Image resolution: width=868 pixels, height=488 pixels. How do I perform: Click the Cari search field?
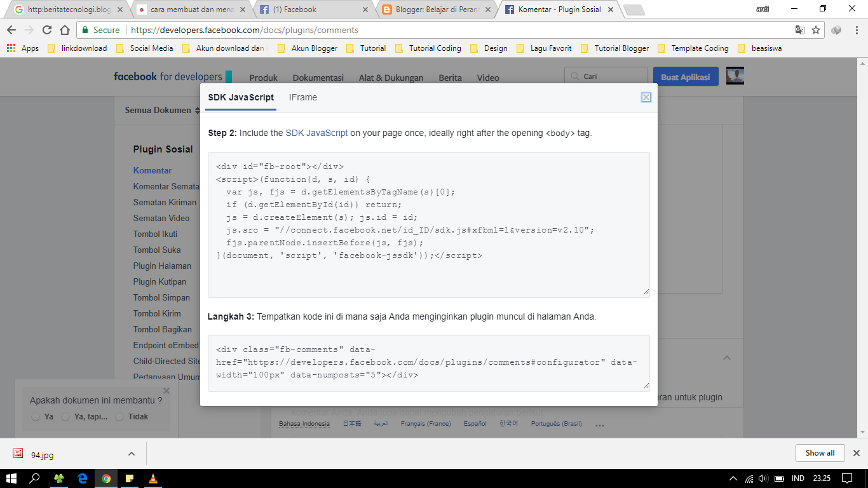(x=606, y=76)
